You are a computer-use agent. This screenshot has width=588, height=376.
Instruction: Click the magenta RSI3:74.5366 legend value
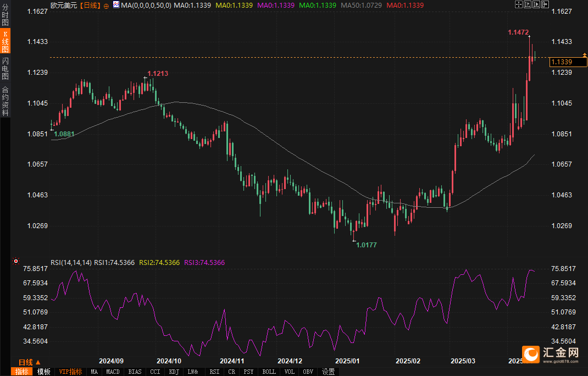point(204,263)
